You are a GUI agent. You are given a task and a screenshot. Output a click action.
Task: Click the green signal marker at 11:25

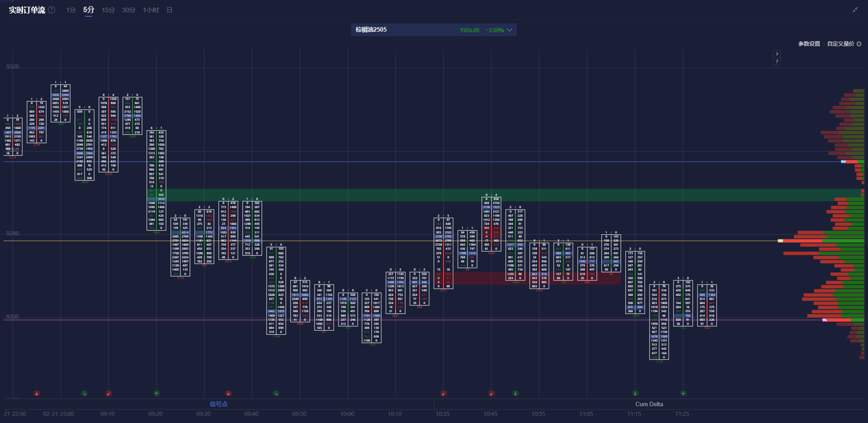[683, 394]
